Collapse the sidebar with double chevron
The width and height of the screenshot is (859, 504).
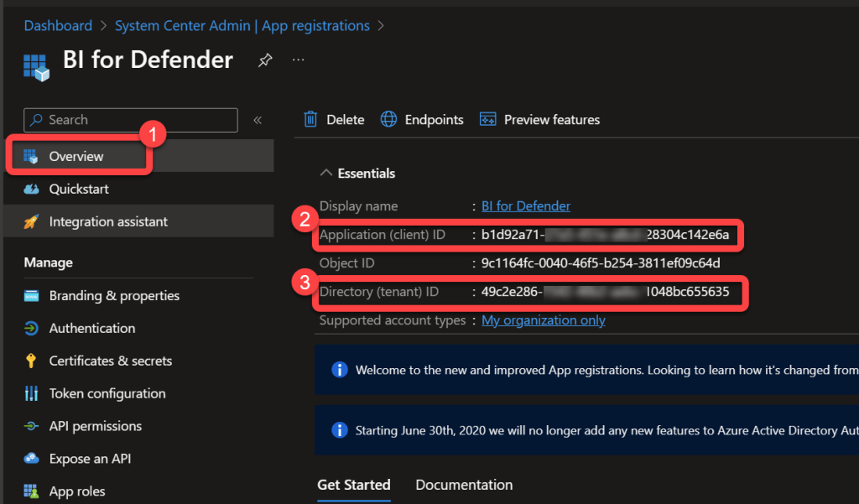click(258, 121)
